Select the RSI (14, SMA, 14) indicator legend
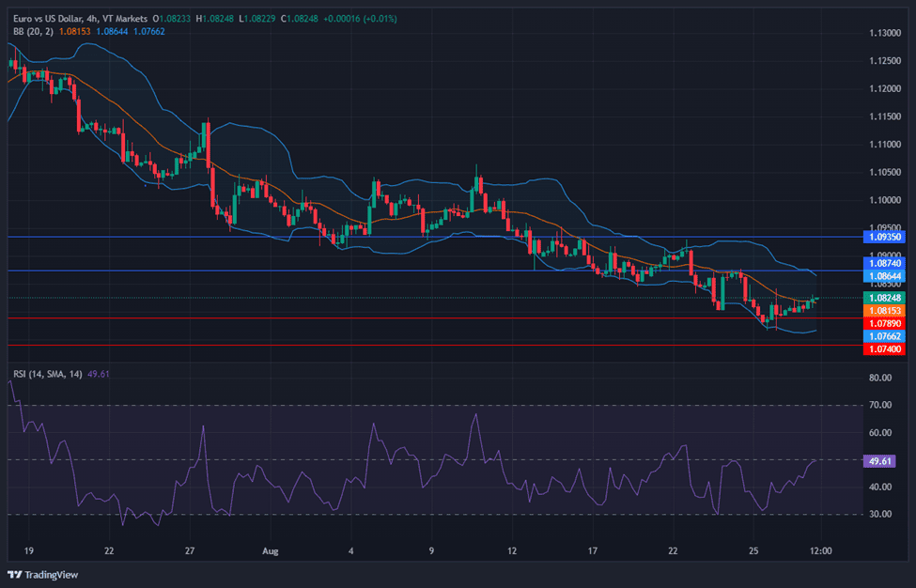Image resolution: width=916 pixels, height=588 pixels. pos(47,374)
